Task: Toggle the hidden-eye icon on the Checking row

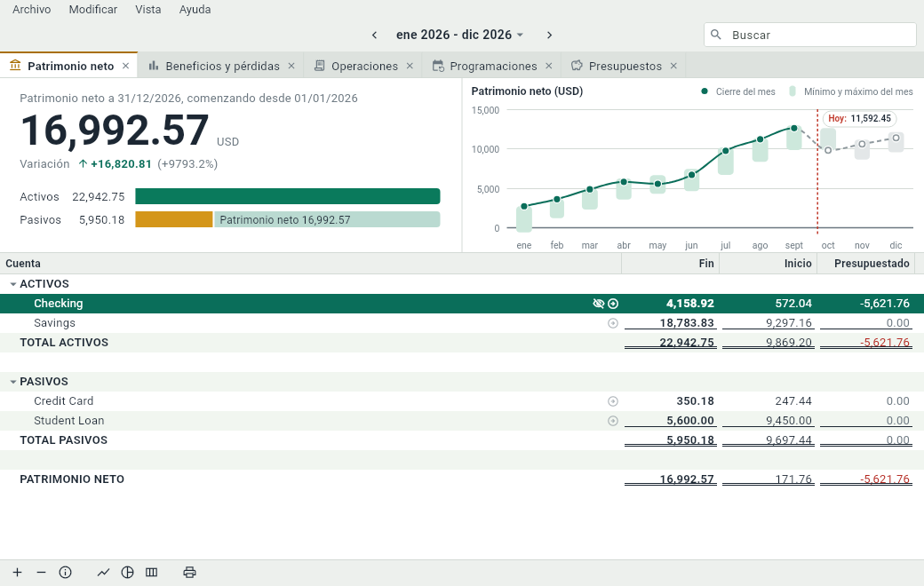Action: pos(598,304)
